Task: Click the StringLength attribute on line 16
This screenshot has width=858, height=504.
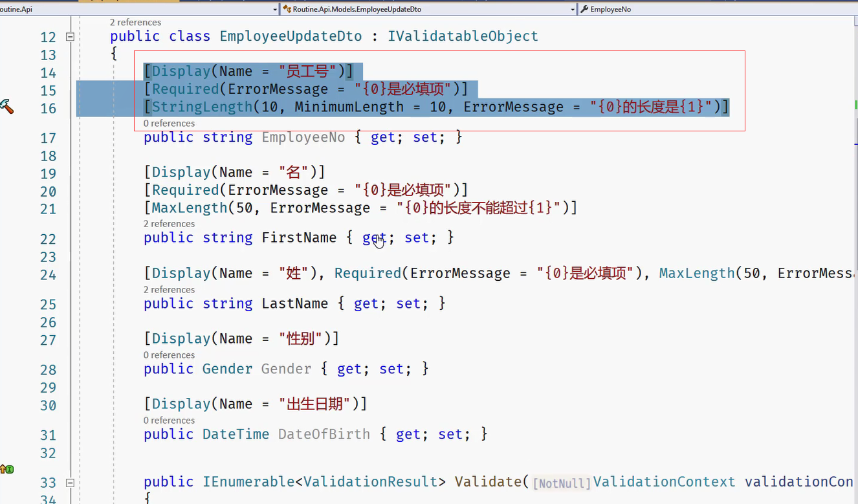Action: [x=203, y=107]
